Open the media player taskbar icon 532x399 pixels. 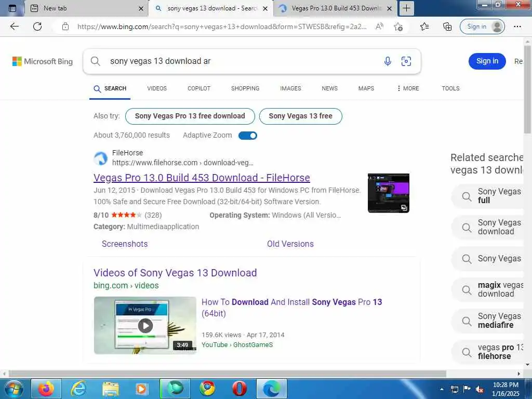click(142, 389)
